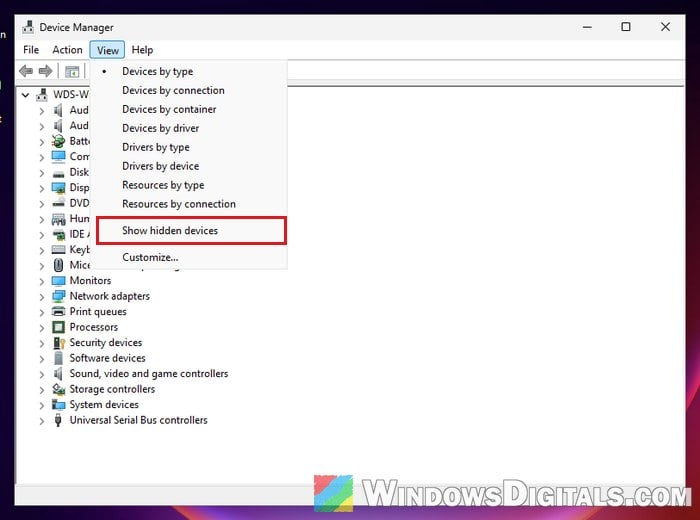Switch to Resources by type view
The image size is (700, 520).
[189, 185]
